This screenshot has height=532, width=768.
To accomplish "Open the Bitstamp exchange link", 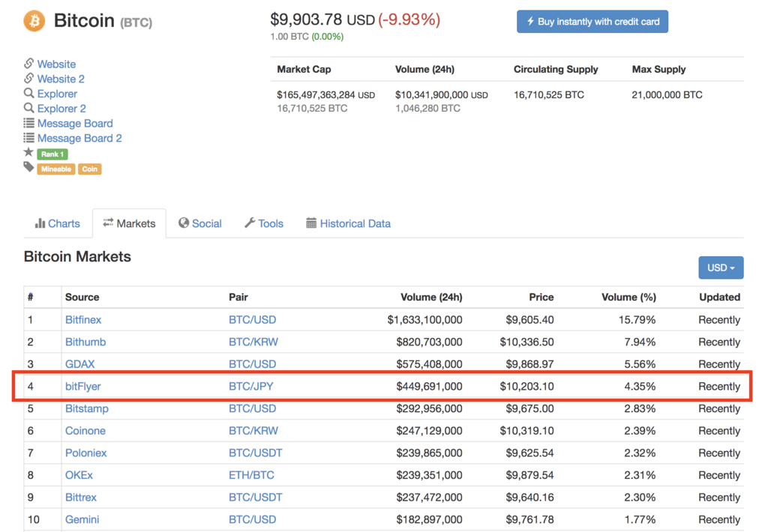I will point(87,408).
